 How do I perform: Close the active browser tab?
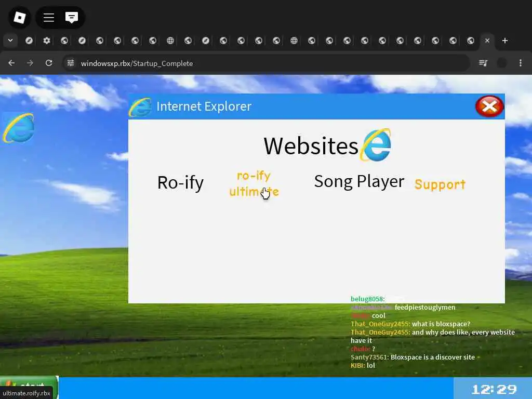coord(487,41)
